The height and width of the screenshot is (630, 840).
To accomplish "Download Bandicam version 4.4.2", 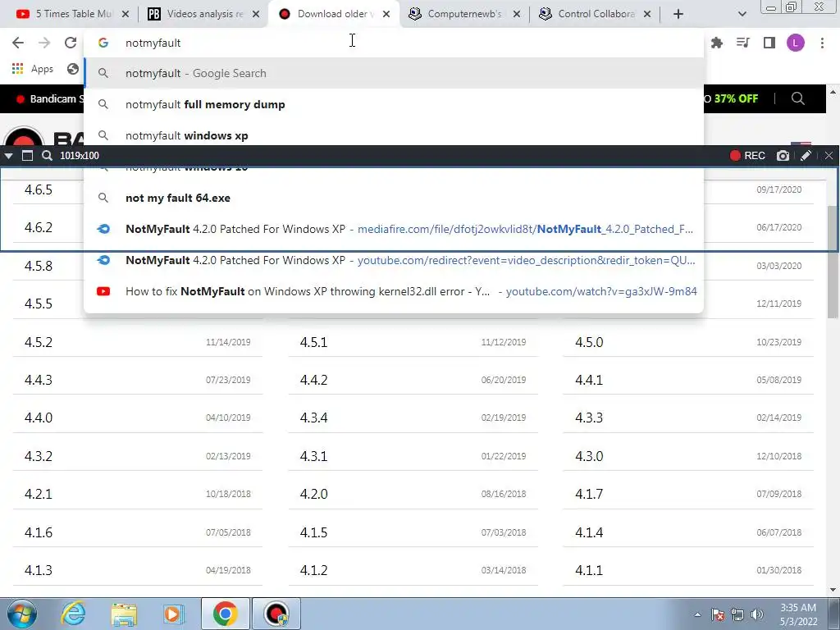I will 313,380.
